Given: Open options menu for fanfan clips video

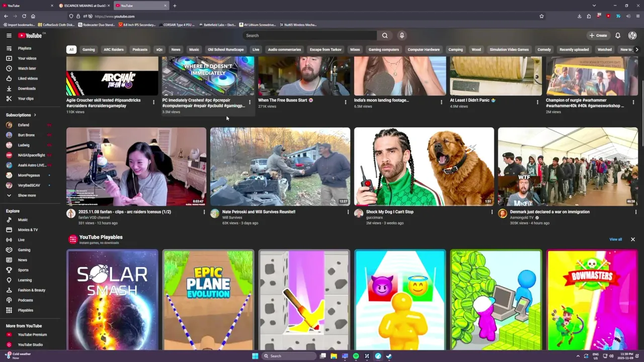Looking at the screenshot, I should 204,212.
